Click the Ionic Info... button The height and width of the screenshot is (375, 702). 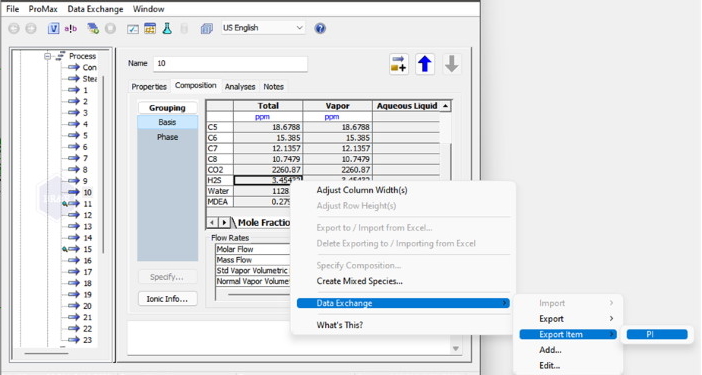[x=167, y=298]
